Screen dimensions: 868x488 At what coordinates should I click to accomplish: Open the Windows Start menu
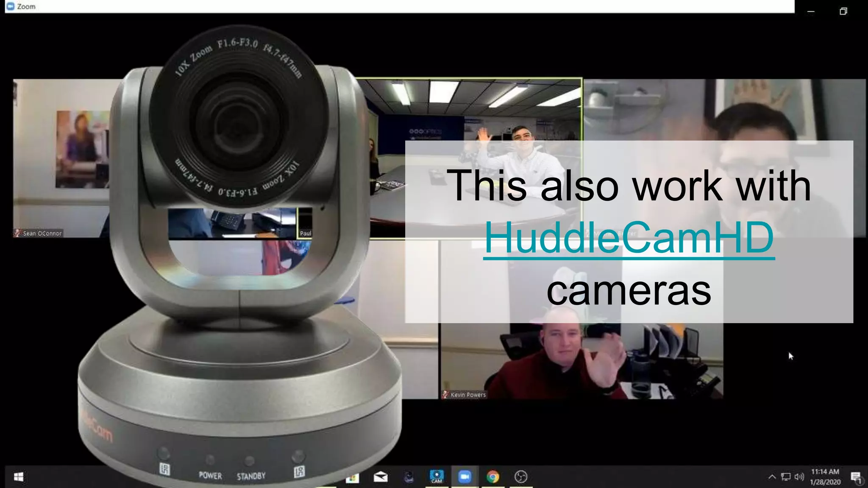coord(18,477)
